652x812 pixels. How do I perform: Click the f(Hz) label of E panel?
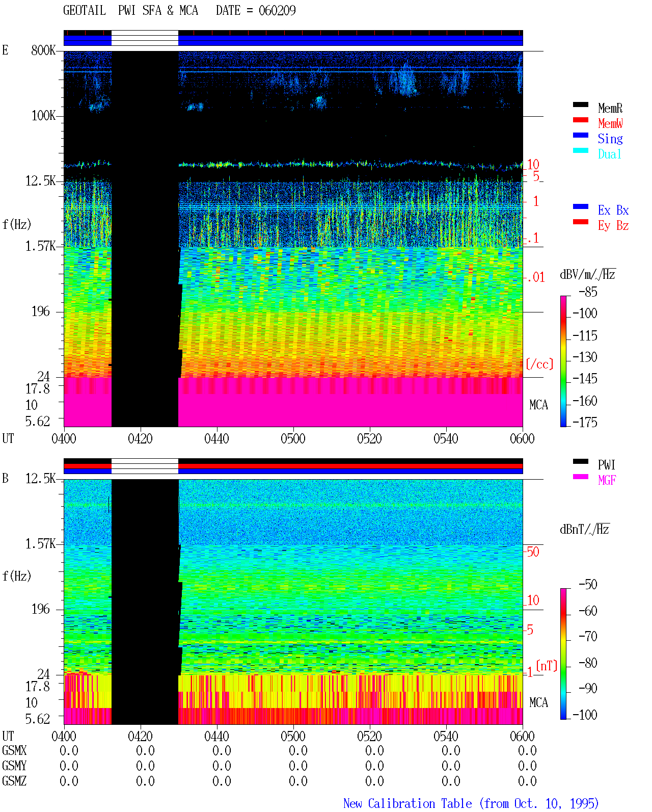point(17,224)
